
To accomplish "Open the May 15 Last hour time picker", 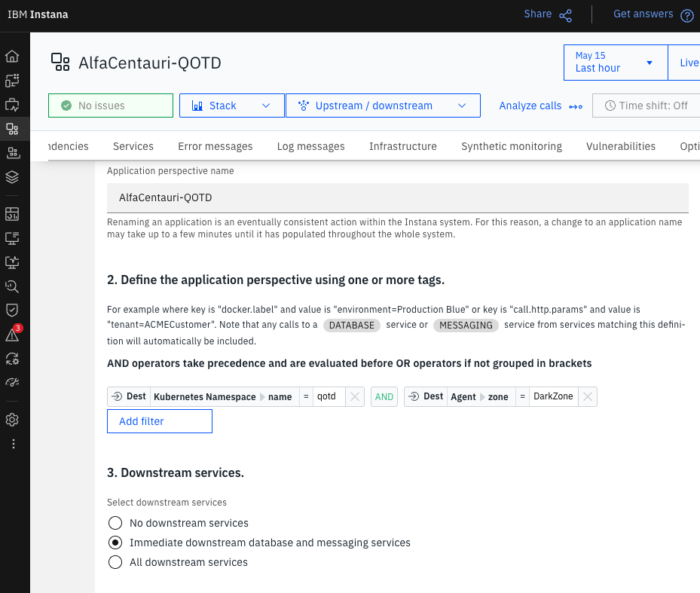I will 616,63.
